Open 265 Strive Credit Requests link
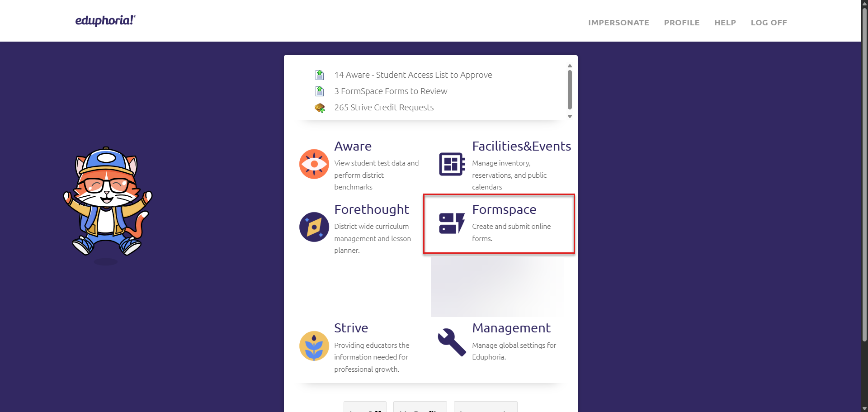868x412 pixels. click(x=384, y=108)
